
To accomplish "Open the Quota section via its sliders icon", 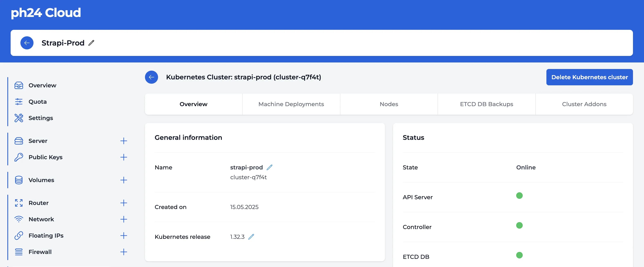I will click(x=19, y=101).
